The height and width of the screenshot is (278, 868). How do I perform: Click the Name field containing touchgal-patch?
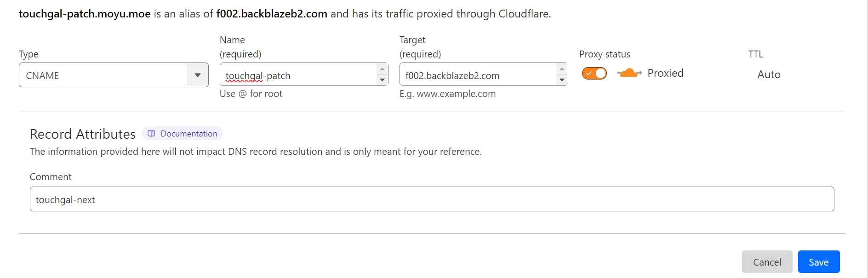(x=298, y=75)
